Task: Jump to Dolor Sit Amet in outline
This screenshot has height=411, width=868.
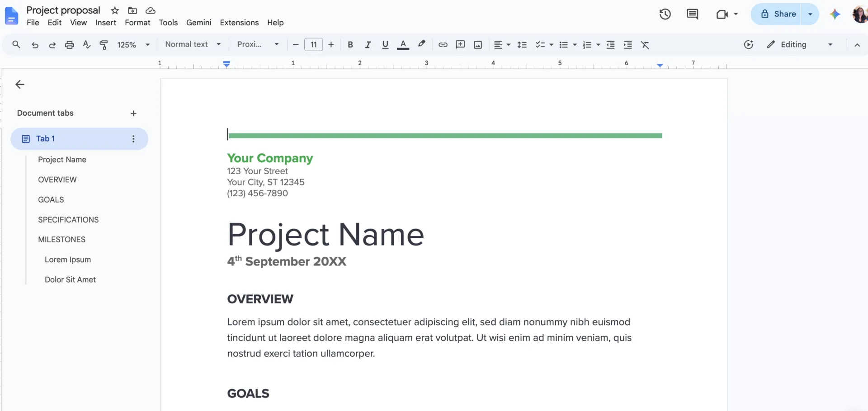Action: (70, 279)
